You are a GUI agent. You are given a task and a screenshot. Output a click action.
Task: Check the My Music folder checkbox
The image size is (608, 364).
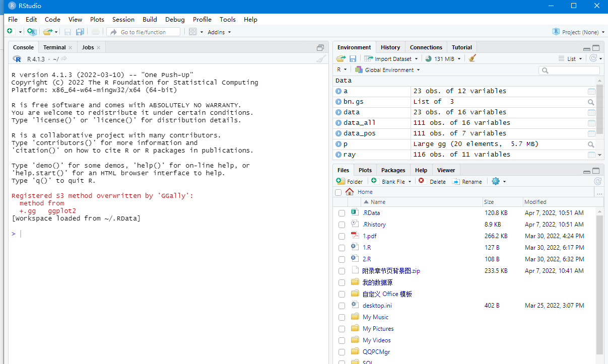tap(342, 318)
